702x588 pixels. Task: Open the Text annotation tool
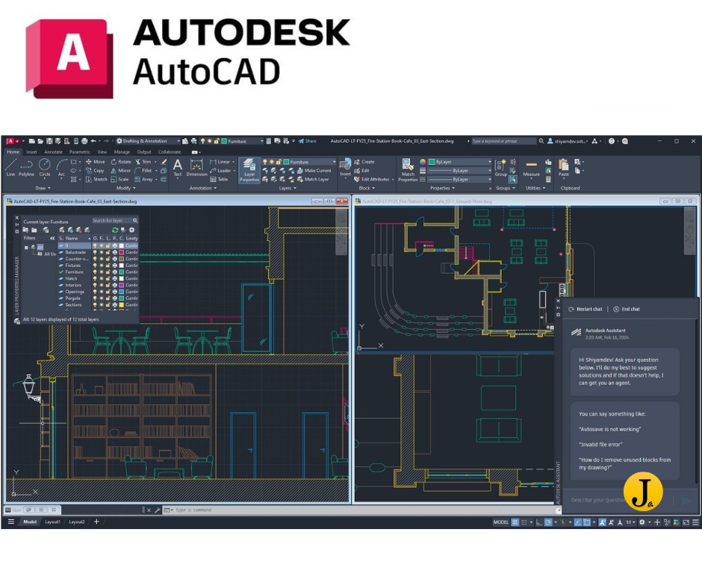click(178, 168)
